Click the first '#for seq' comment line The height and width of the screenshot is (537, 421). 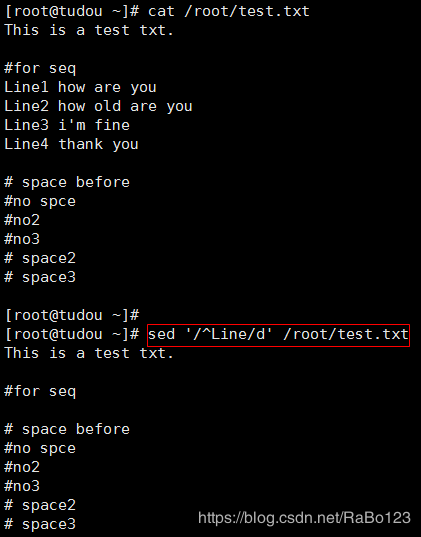pos(40,68)
